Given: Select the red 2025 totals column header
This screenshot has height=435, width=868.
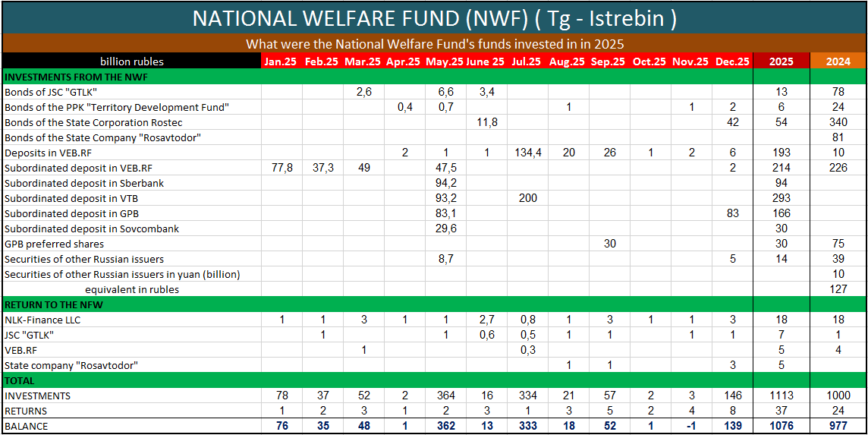Looking at the screenshot, I should click(782, 61).
